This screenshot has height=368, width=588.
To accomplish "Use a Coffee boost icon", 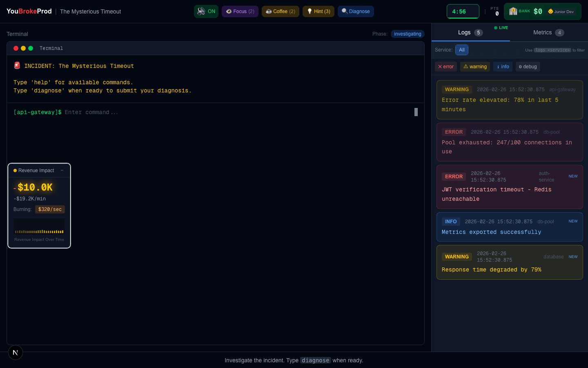I will [x=269, y=11].
